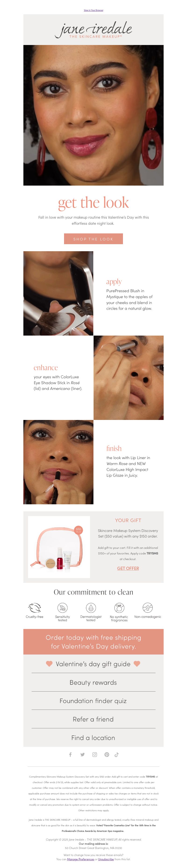Open the Twitter bird icon
The width and height of the screenshot is (187, 868).
[x=83, y=754]
